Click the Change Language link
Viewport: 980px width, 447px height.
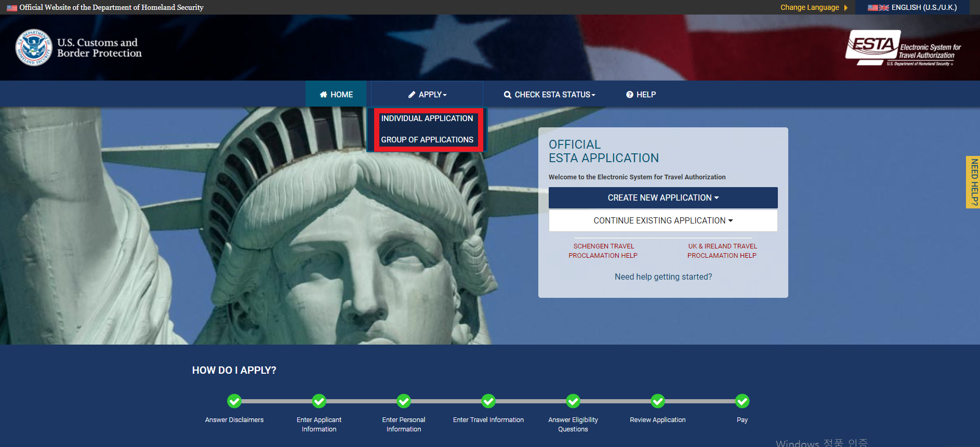(x=810, y=8)
